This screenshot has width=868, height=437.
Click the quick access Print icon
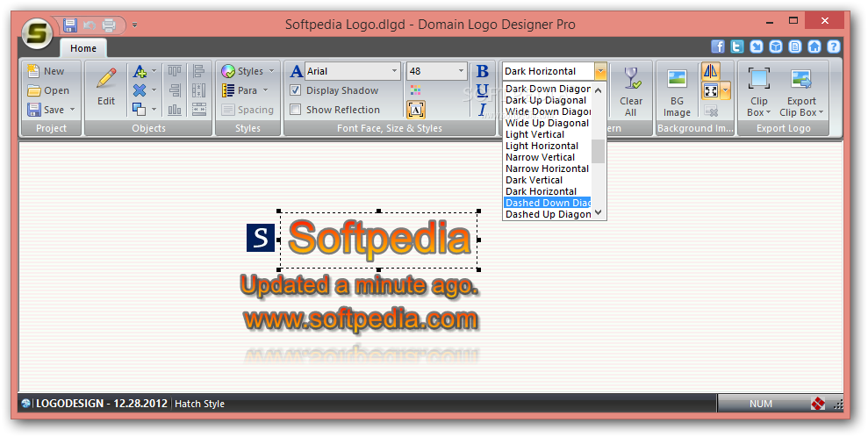pos(109,25)
